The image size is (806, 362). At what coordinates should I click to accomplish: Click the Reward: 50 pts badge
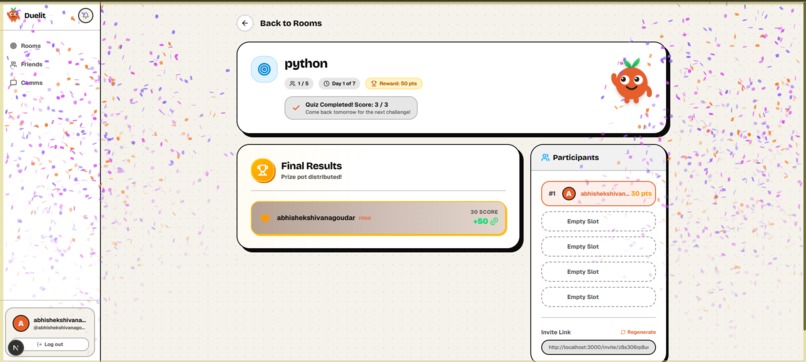pos(394,83)
